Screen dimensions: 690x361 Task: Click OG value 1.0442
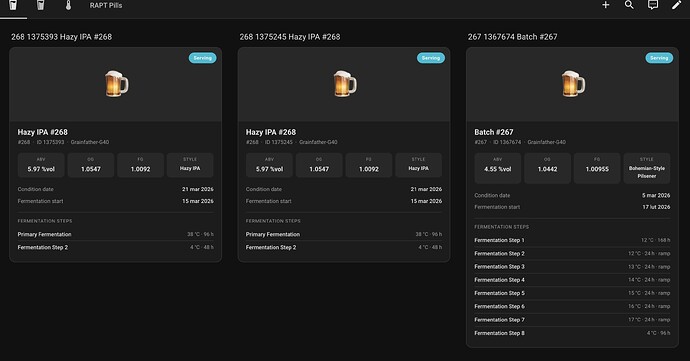pos(547,169)
